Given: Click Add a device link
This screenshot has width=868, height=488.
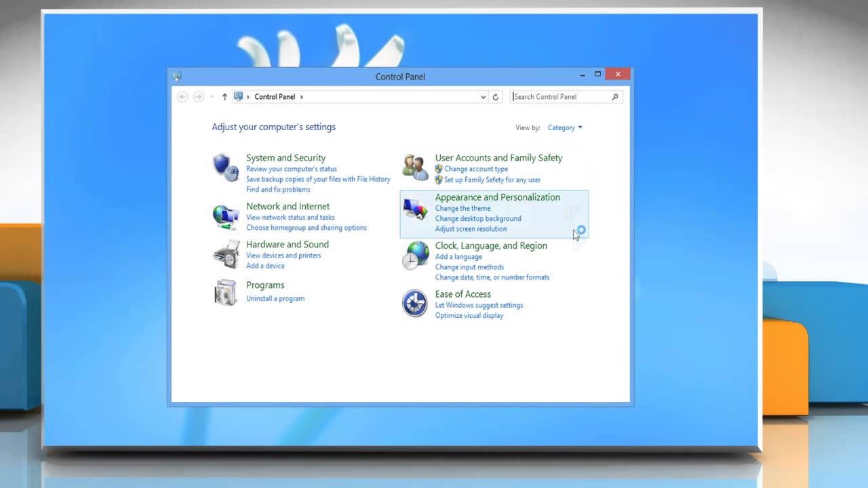Looking at the screenshot, I should click(x=265, y=266).
